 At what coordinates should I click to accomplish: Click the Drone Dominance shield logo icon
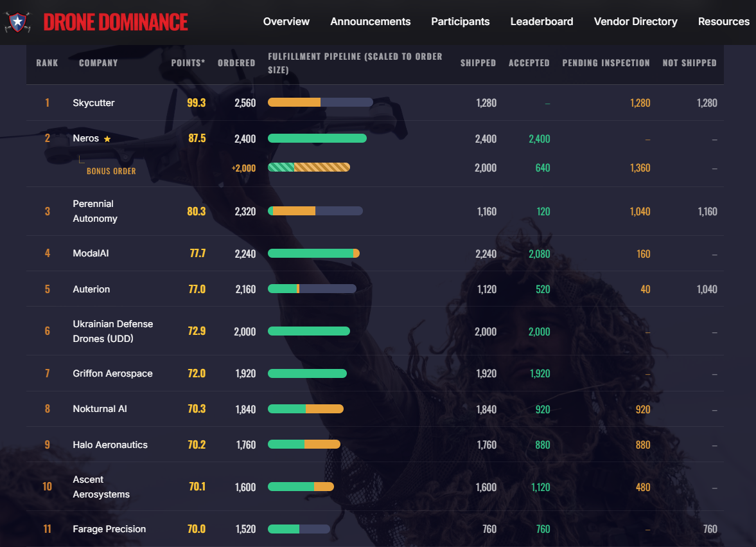point(18,22)
